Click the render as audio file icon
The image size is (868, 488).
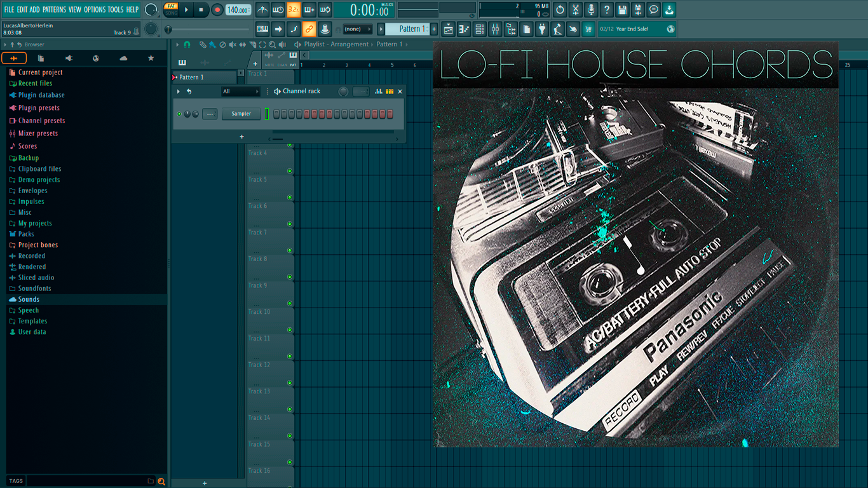(x=638, y=10)
